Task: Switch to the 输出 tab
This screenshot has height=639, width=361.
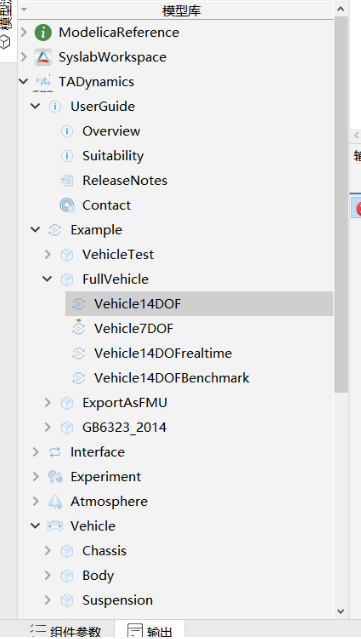Action: click(x=150, y=630)
